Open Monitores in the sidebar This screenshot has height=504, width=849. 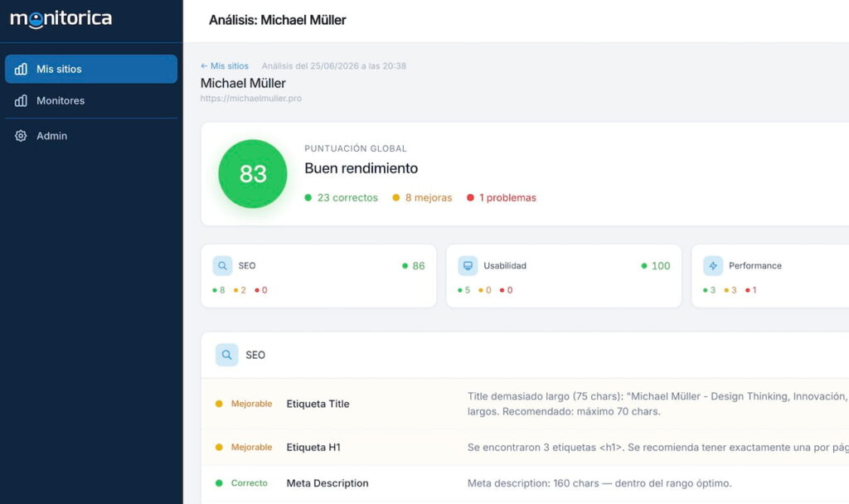click(x=91, y=100)
